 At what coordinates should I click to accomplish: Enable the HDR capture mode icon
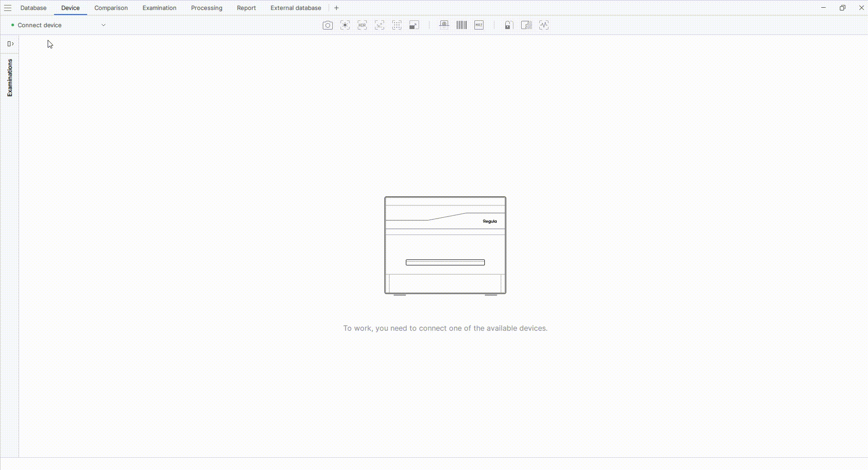click(362, 25)
